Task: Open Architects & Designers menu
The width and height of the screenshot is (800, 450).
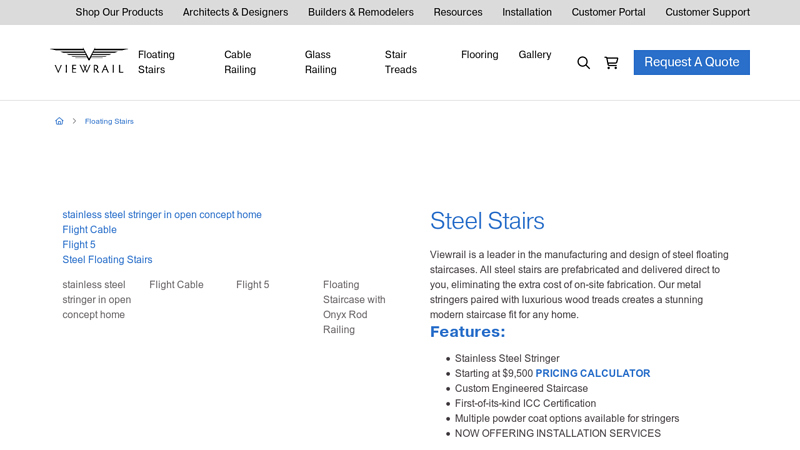Action: 235,12
